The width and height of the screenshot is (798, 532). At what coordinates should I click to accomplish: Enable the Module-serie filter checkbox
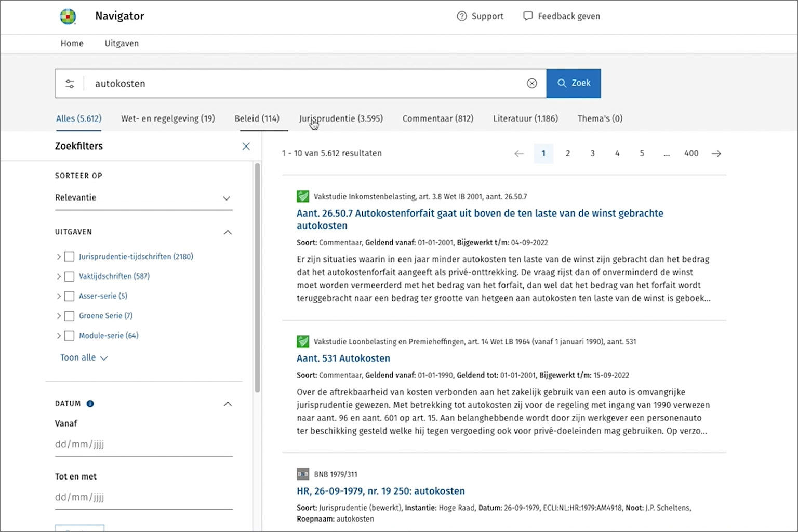coord(69,336)
